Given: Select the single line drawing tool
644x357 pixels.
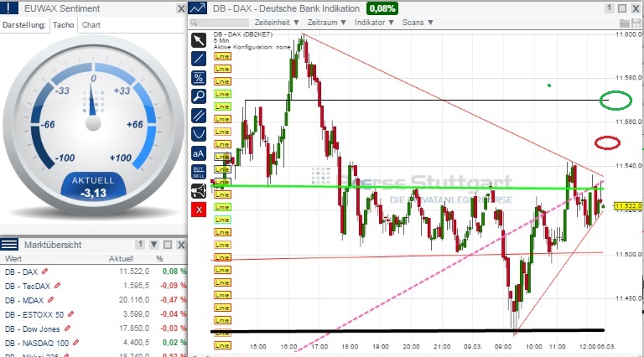Looking at the screenshot, I should tap(199, 59).
